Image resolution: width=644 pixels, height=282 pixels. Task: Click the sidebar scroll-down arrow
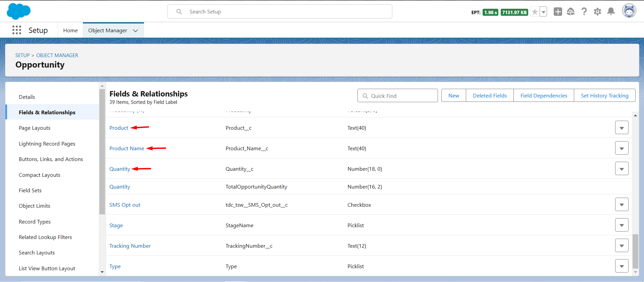(102, 272)
